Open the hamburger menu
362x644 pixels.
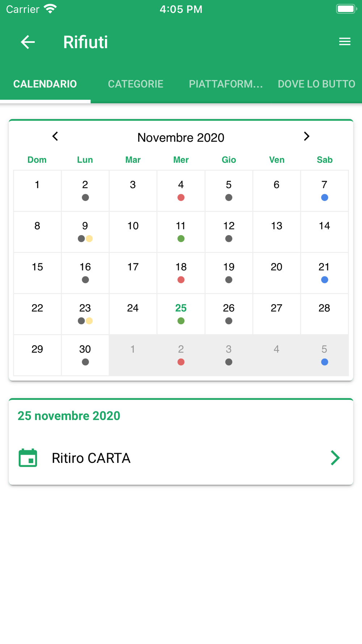click(x=345, y=42)
